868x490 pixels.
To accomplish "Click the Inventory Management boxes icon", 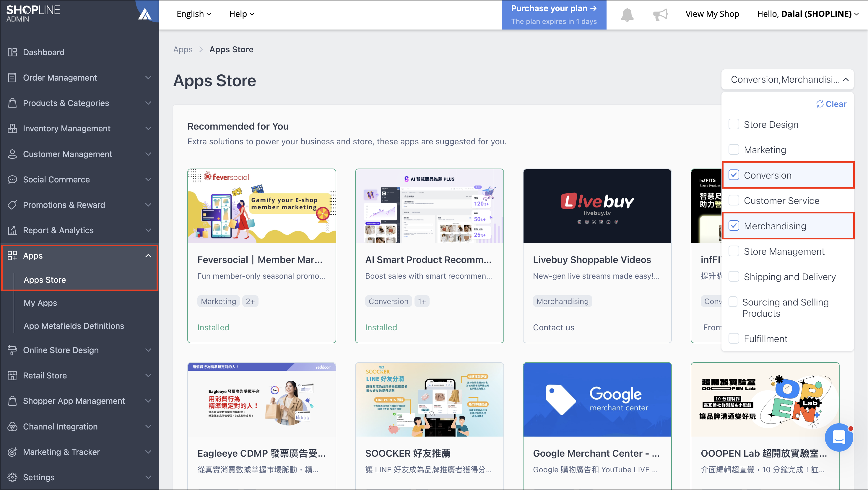I will click(12, 128).
